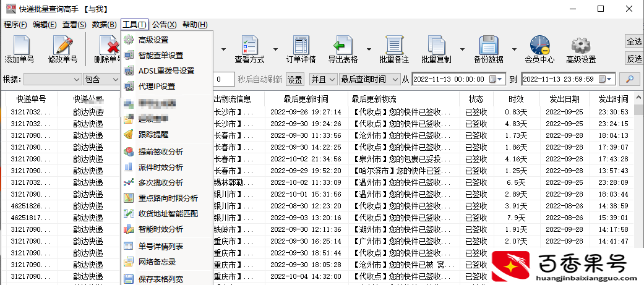Open the 程序(F) menu
644x285 pixels.
pos(15,25)
